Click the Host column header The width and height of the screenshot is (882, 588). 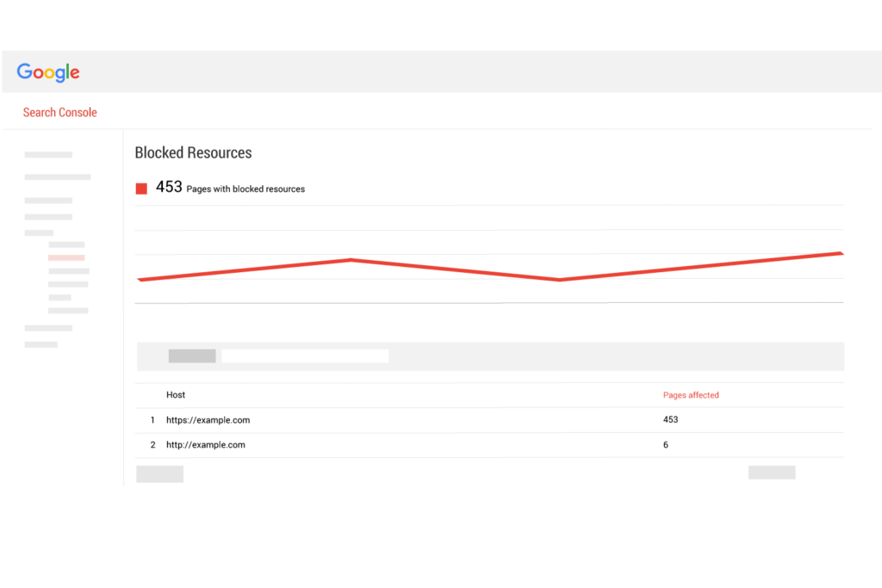pos(176,394)
